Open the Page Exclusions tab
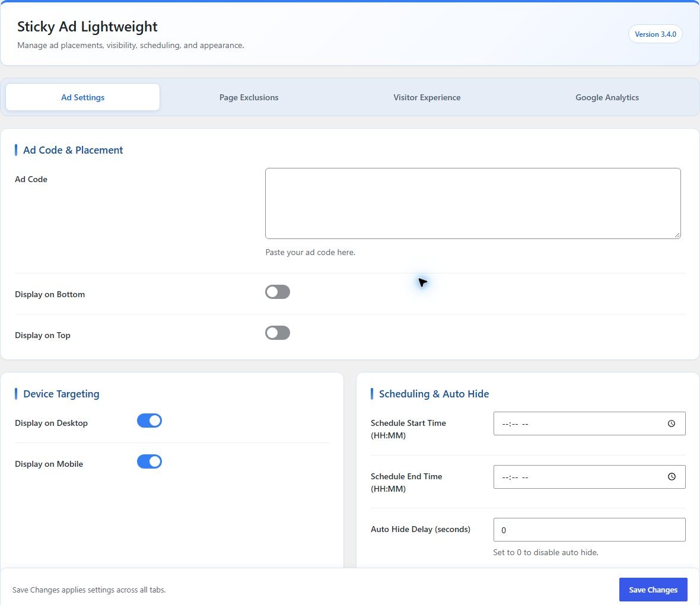 (249, 97)
